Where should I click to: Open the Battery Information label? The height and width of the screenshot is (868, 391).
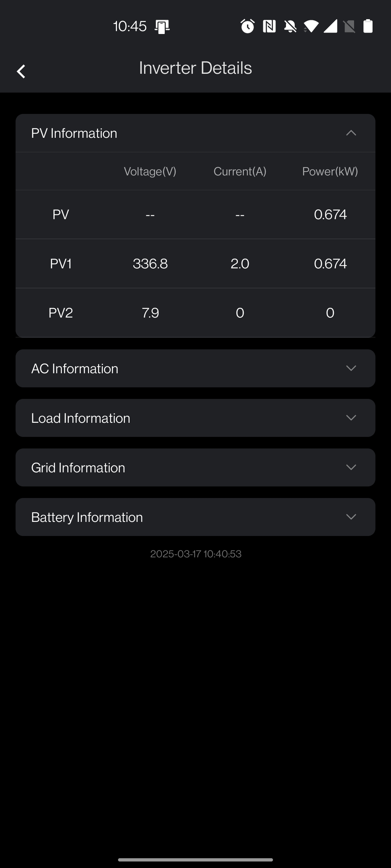pyautogui.click(x=87, y=517)
